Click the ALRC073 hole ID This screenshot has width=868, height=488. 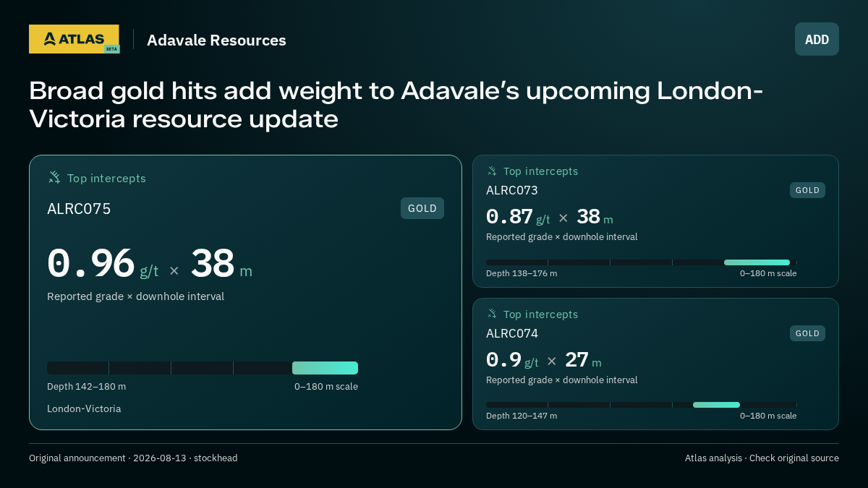point(512,190)
